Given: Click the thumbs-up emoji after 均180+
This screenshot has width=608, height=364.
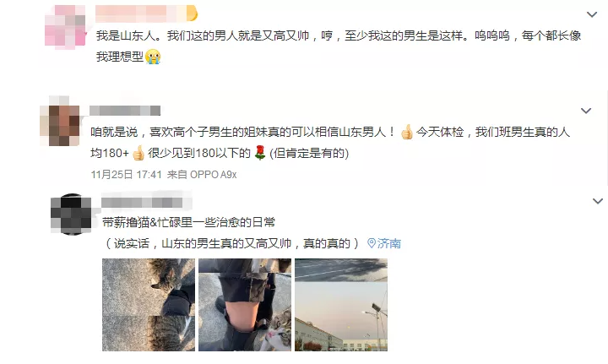Looking at the screenshot, I should click(138, 153).
